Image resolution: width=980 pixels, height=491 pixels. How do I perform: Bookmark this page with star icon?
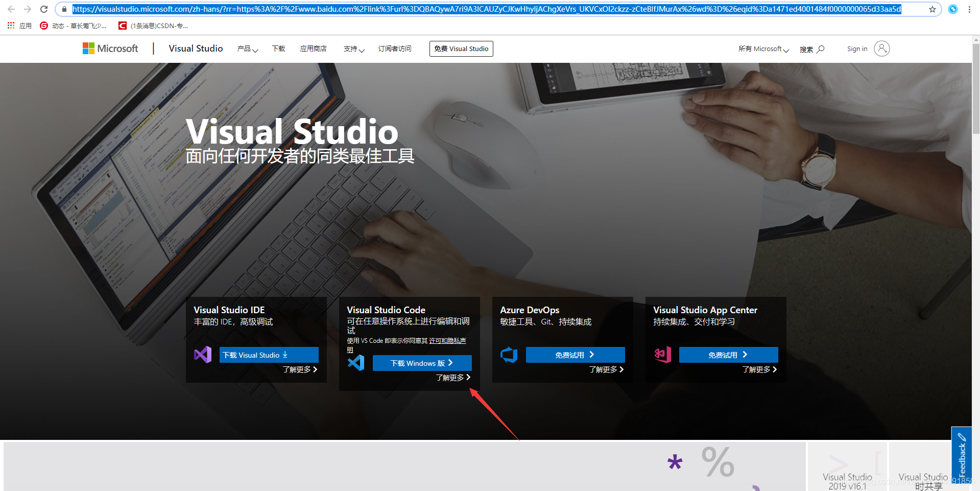[933, 9]
